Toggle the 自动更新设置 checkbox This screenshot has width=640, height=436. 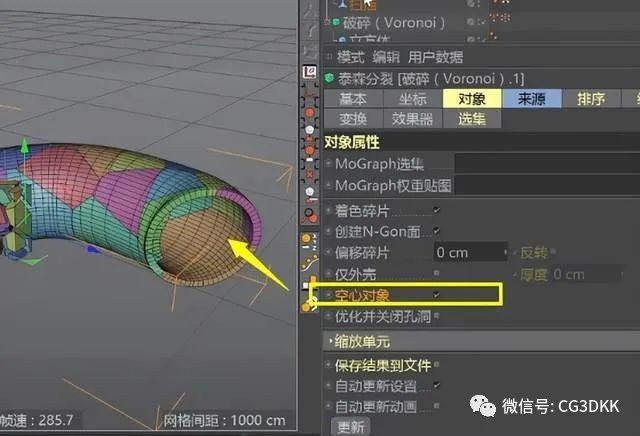pyautogui.click(x=436, y=385)
